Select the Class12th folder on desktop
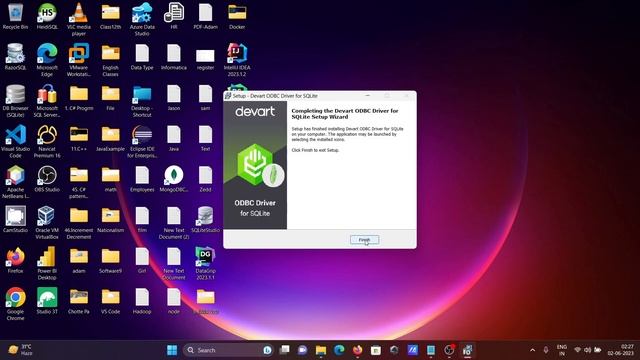640x360 pixels. click(111, 16)
